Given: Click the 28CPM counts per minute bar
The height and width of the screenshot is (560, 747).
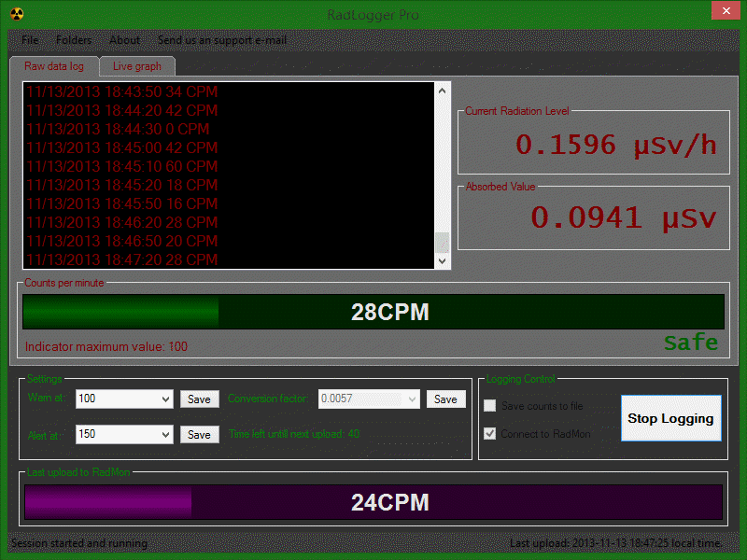Looking at the screenshot, I should 373,312.
